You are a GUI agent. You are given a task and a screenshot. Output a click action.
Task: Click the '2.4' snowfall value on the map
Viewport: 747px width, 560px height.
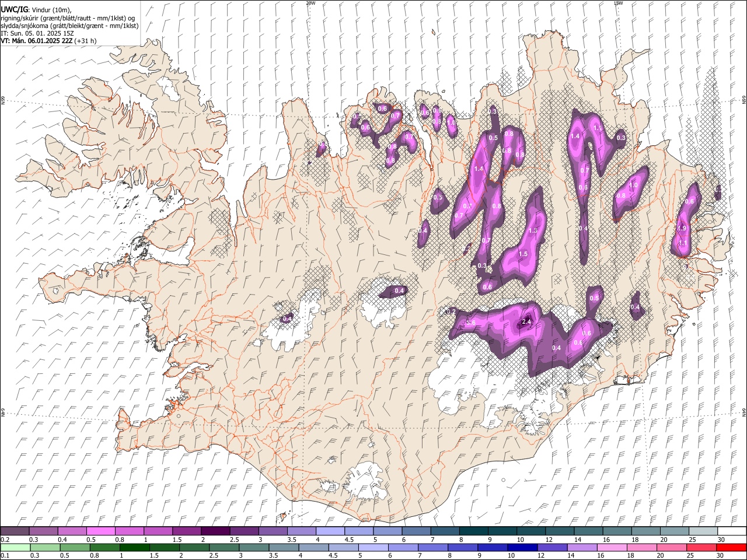(x=526, y=322)
